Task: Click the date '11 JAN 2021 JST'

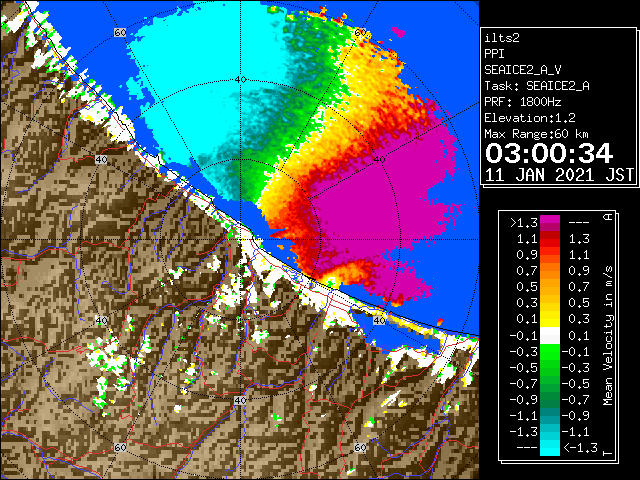Action: (559, 175)
